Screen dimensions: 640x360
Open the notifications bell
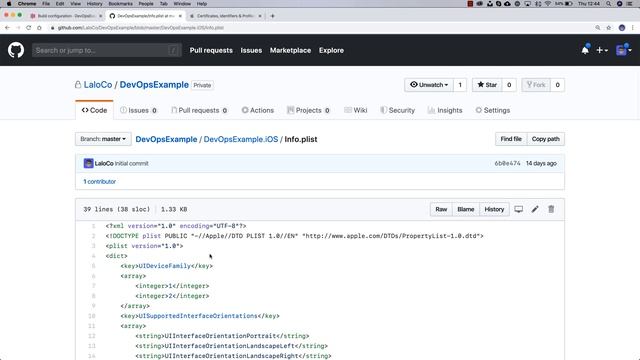585,50
